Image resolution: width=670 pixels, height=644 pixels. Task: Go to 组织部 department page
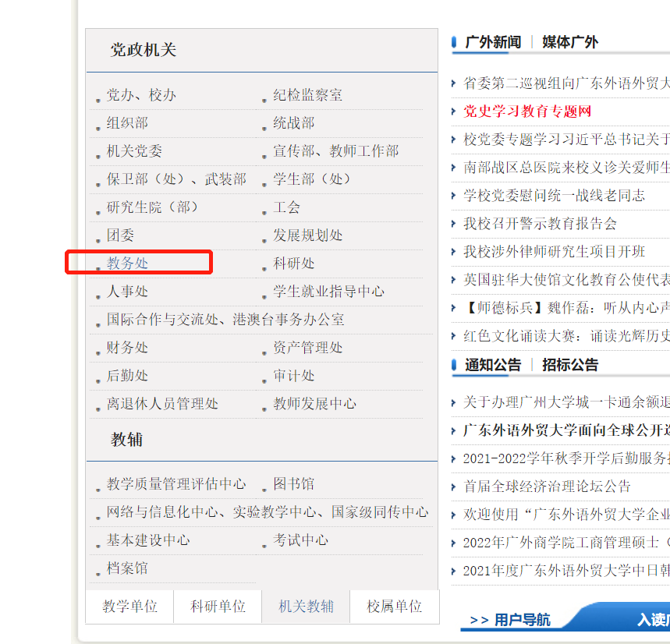(x=127, y=123)
